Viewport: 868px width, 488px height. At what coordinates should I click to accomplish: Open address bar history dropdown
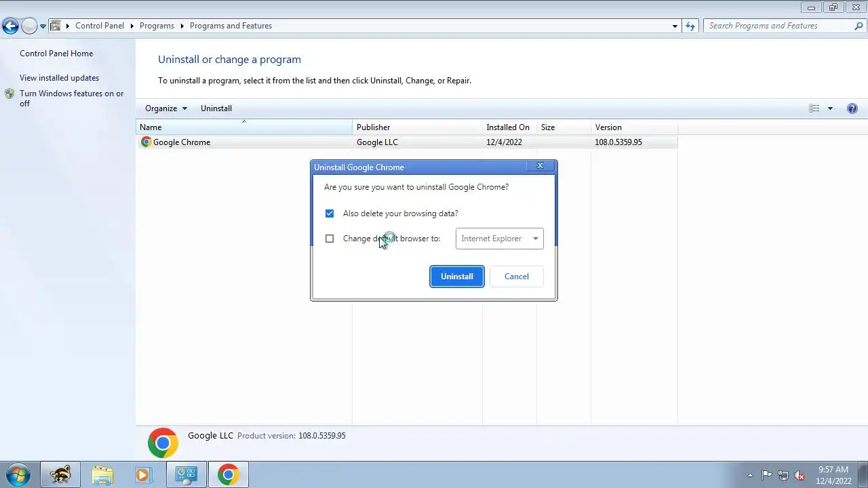coord(675,26)
